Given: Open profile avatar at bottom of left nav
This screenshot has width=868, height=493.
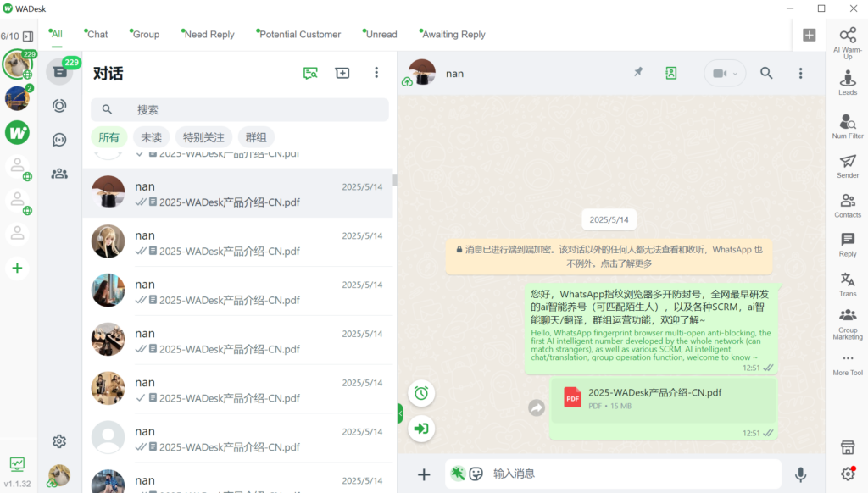Looking at the screenshot, I should point(58,474).
